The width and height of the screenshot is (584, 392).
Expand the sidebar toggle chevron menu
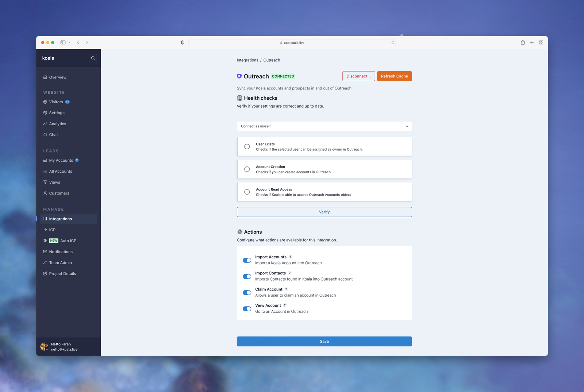tap(69, 43)
